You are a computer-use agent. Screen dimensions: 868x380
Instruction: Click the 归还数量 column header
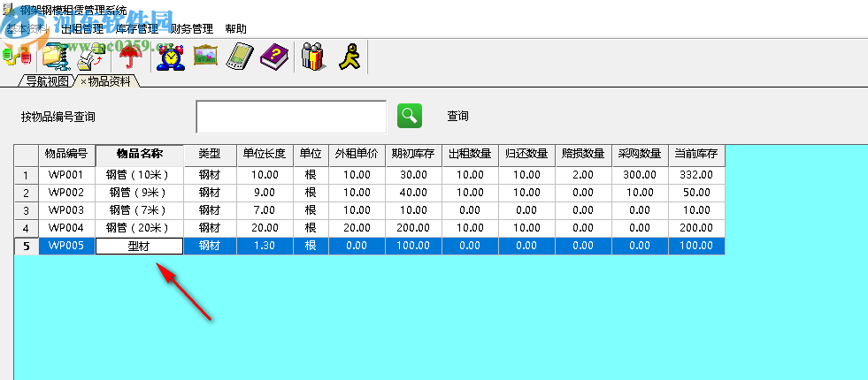(526, 155)
